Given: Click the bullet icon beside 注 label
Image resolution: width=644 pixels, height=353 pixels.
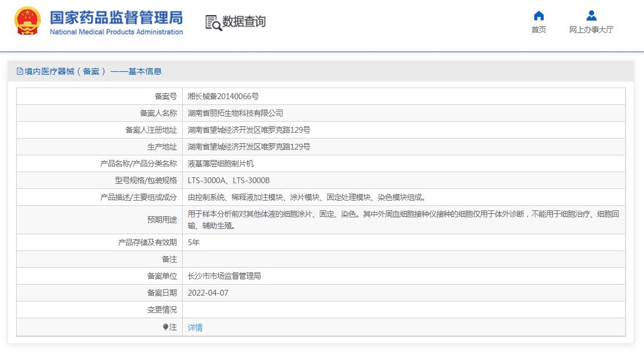Looking at the screenshot, I should pyautogui.click(x=165, y=327).
